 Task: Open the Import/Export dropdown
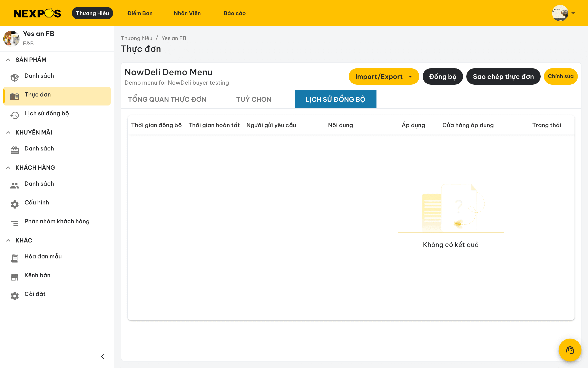pos(384,76)
